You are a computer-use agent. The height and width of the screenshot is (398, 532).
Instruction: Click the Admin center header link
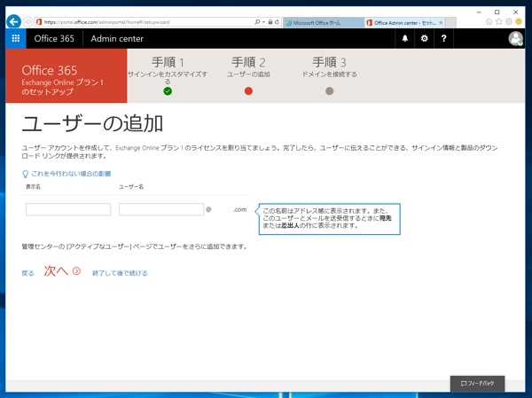click(x=117, y=39)
